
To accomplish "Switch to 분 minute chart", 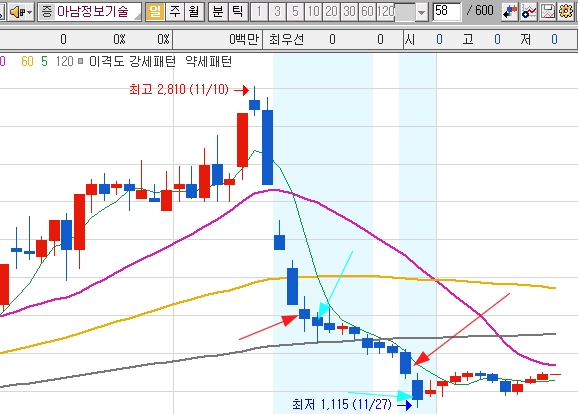I will [218, 12].
